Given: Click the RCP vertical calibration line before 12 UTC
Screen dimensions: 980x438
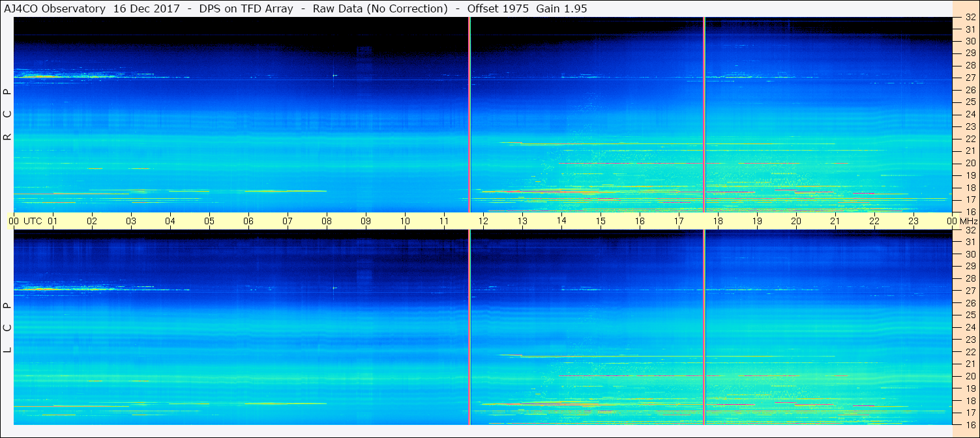Looking at the screenshot, I should [x=469, y=115].
